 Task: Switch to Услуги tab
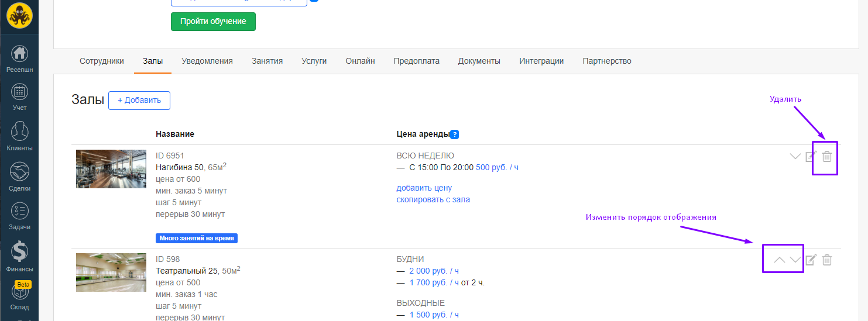pyautogui.click(x=314, y=61)
